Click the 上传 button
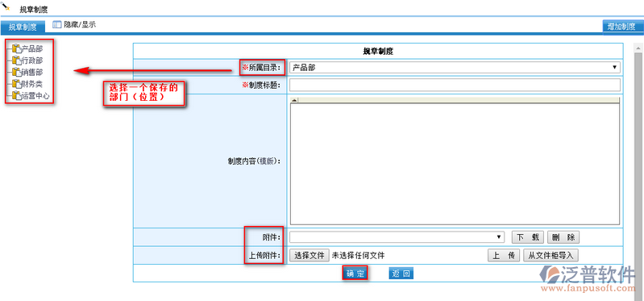 coord(504,255)
